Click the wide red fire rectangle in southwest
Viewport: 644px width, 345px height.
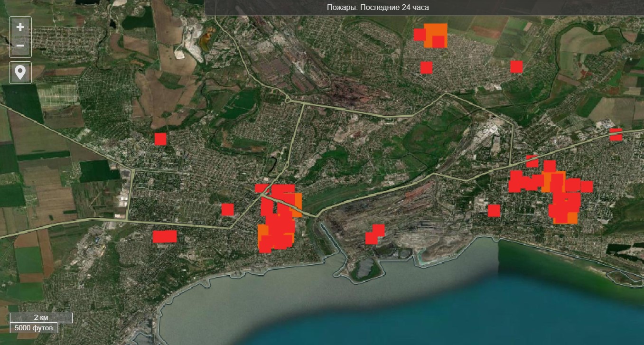[165, 236]
